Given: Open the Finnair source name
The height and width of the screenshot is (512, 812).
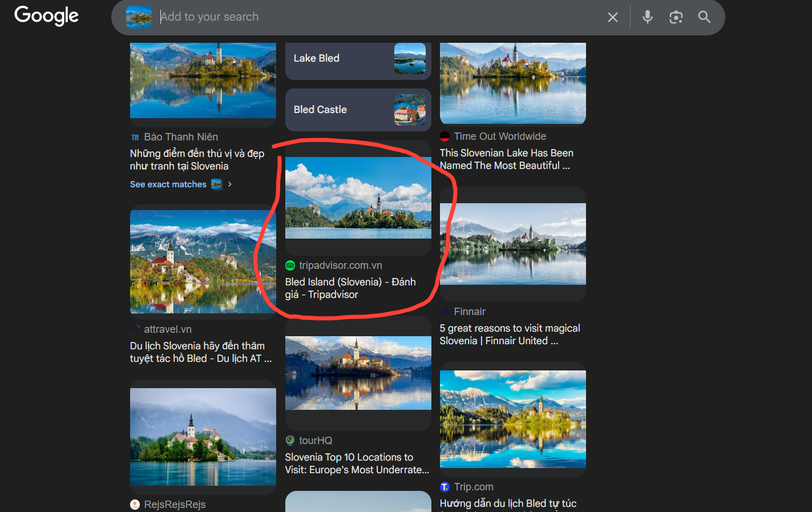Looking at the screenshot, I should [x=470, y=312].
